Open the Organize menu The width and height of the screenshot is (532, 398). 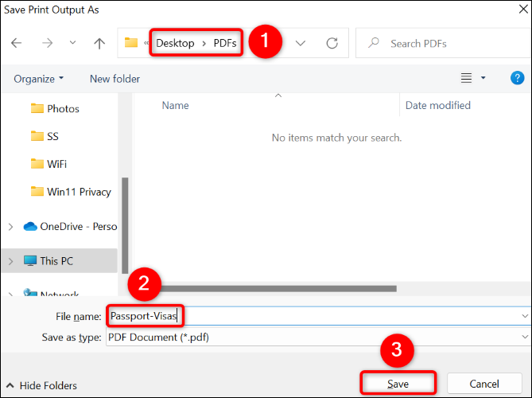click(38, 79)
